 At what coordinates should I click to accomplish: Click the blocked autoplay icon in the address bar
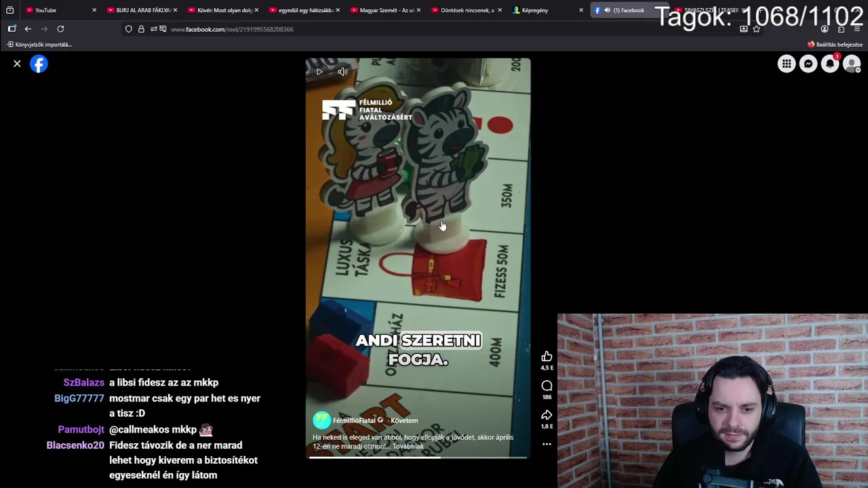pyautogui.click(x=163, y=29)
